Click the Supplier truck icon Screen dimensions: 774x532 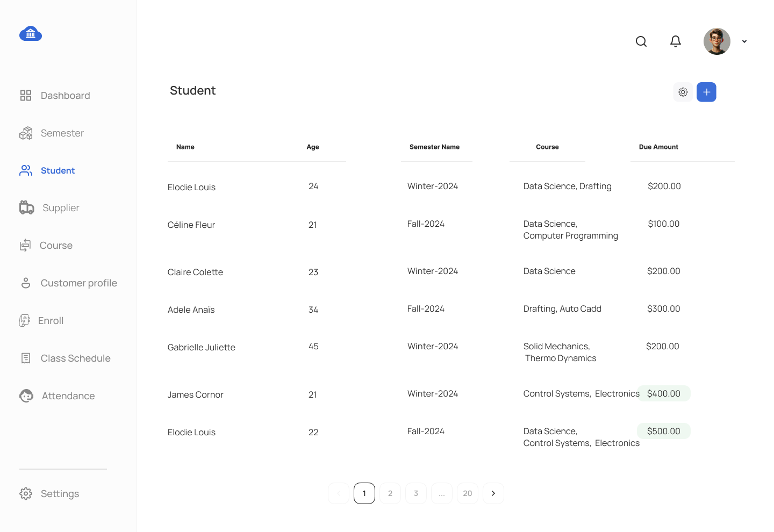[x=27, y=207]
